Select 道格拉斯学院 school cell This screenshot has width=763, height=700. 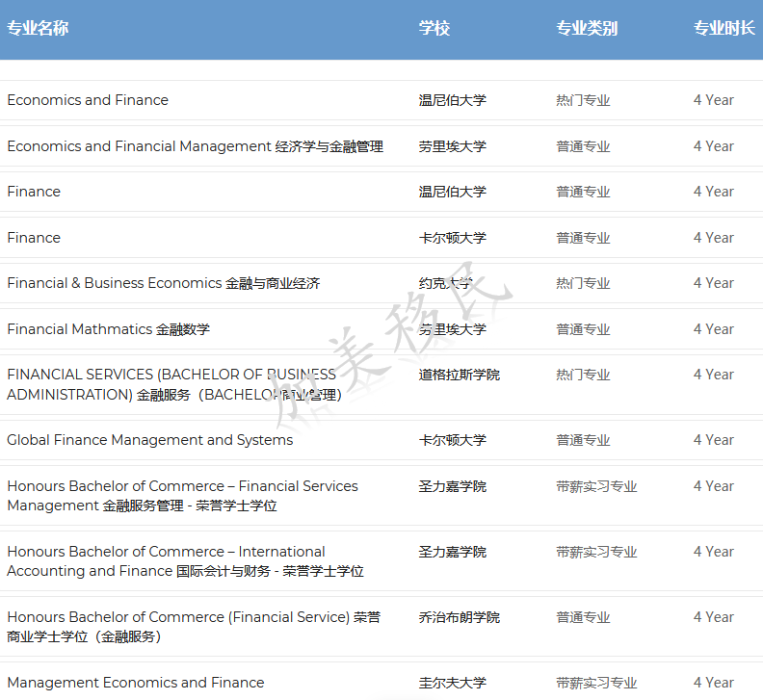(460, 375)
